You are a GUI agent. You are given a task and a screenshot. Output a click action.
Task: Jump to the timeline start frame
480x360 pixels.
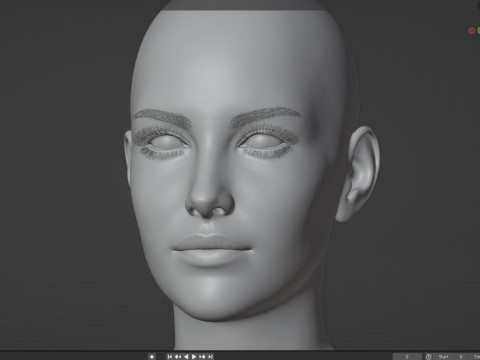click(x=170, y=357)
